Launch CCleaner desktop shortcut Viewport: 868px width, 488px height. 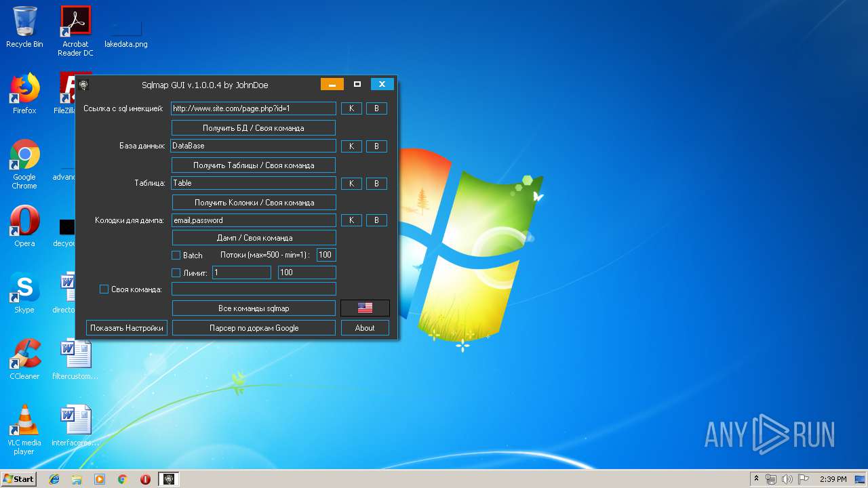coord(24,359)
